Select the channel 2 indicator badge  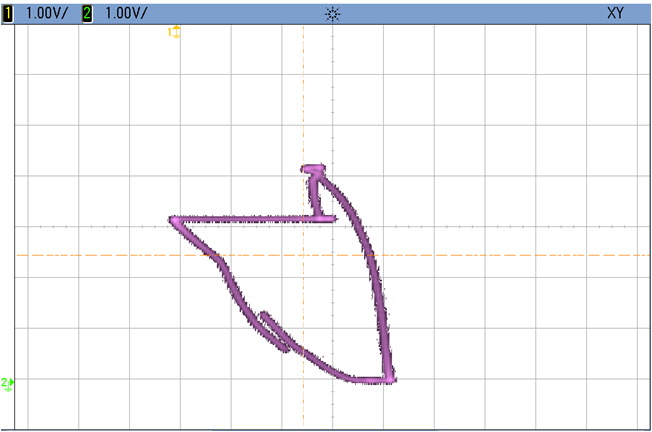(x=87, y=14)
